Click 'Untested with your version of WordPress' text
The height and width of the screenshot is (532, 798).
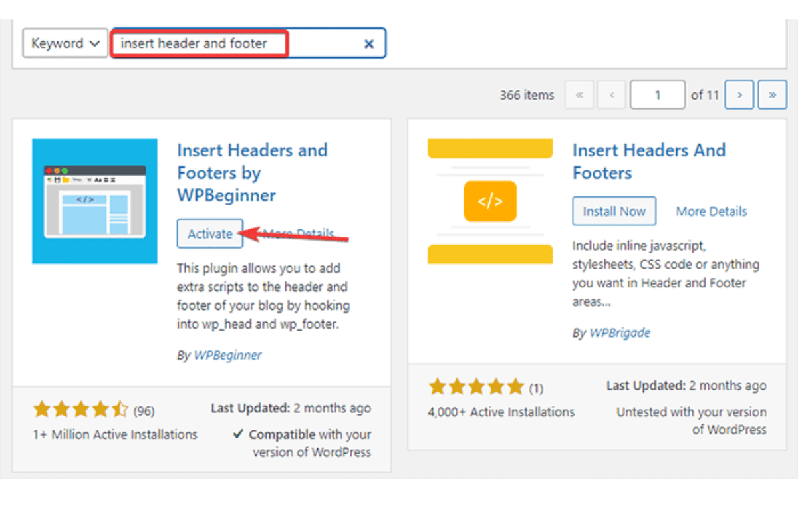[x=692, y=420]
